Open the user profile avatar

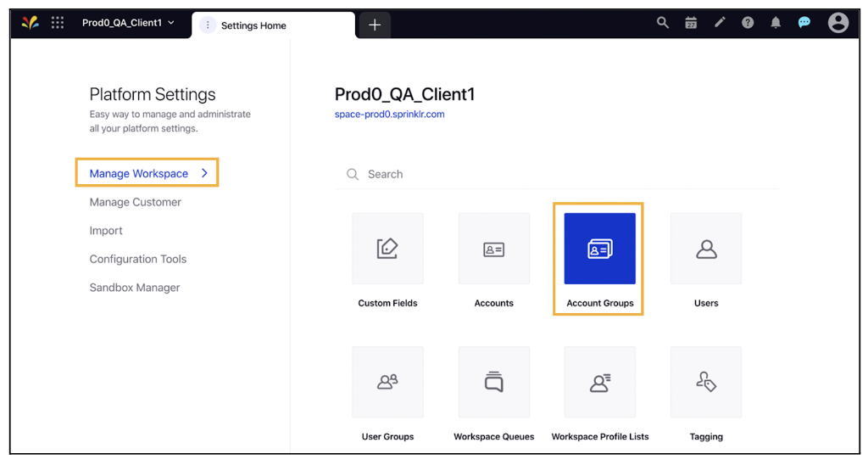838,23
